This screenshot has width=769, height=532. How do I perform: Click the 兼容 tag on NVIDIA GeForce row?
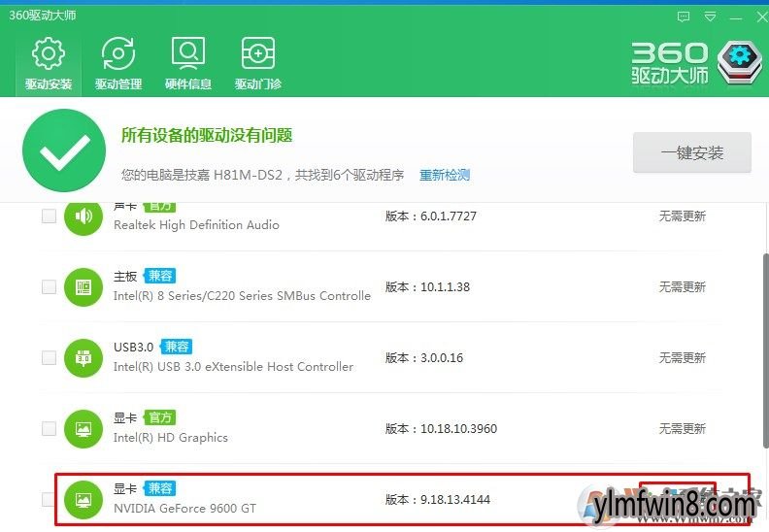[x=160, y=488]
